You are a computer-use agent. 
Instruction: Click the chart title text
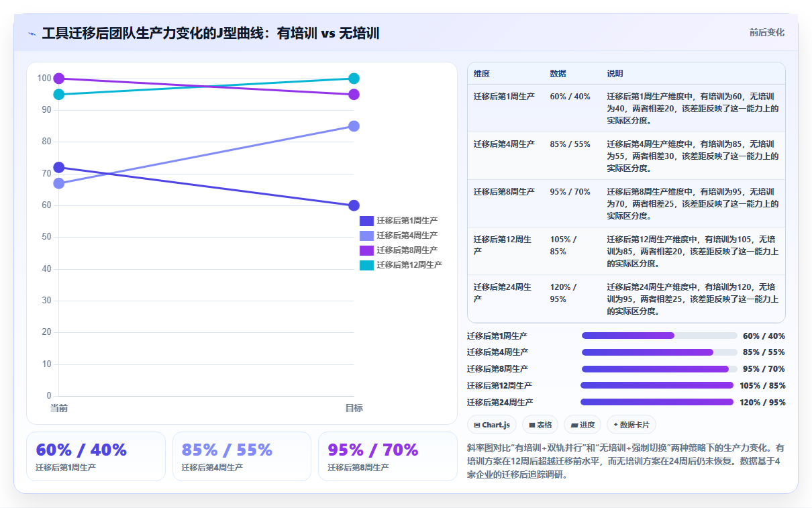tap(211, 34)
